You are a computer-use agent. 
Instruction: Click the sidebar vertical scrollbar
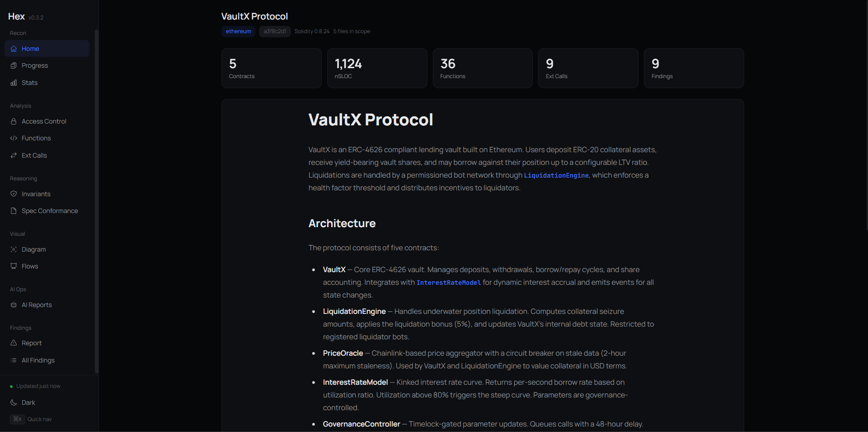96,201
